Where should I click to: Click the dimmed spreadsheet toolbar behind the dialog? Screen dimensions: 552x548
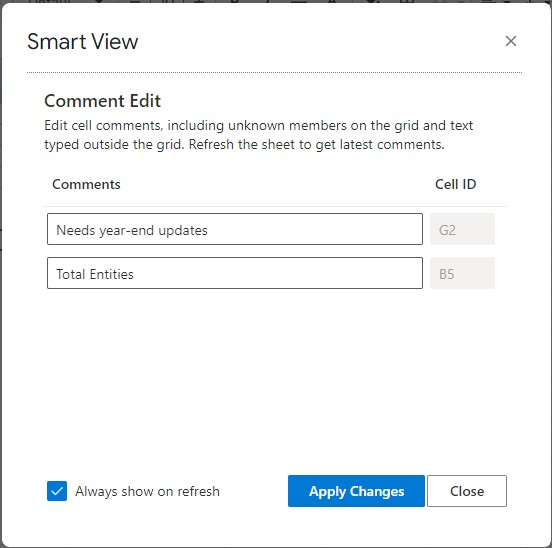coord(276,1)
